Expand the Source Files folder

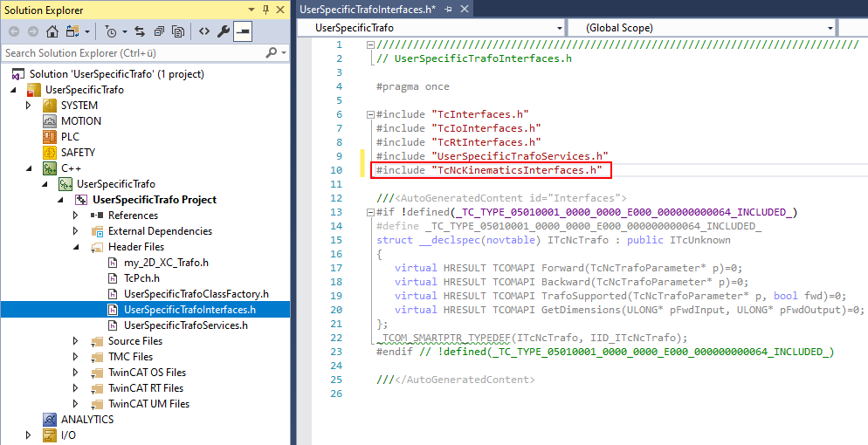tap(76, 341)
